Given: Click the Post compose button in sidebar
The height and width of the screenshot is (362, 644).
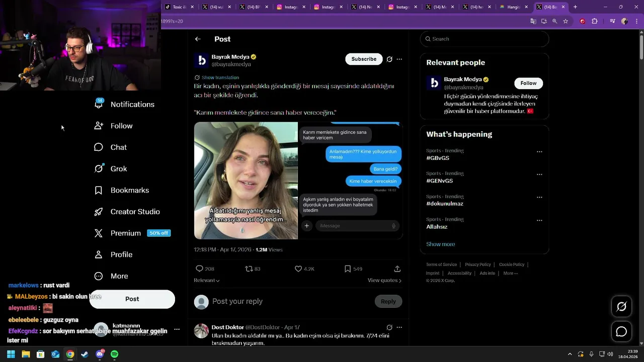Looking at the screenshot, I should click(x=132, y=299).
